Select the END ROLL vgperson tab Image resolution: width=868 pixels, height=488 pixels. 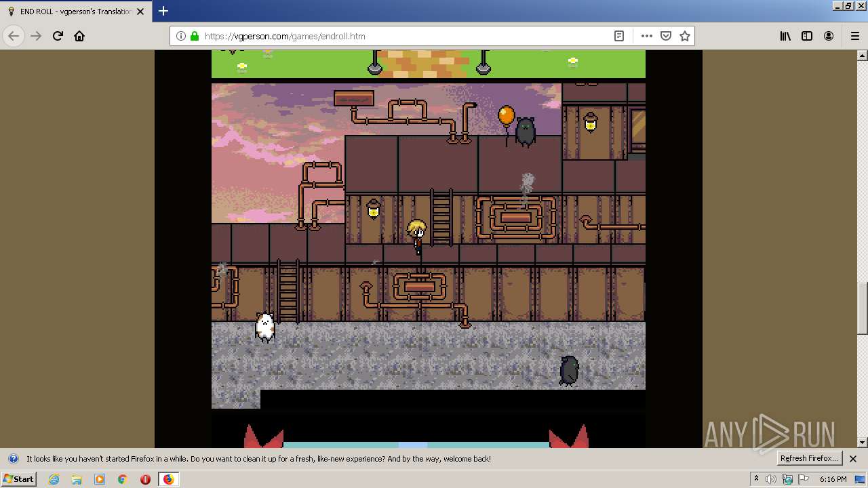click(76, 12)
